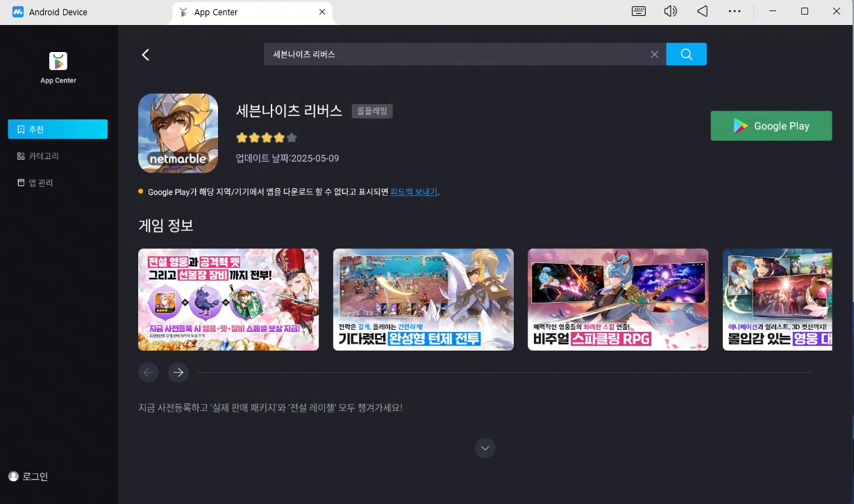Click the Google Play install button
Viewport: 854px width, 504px height.
pyautogui.click(x=771, y=126)
